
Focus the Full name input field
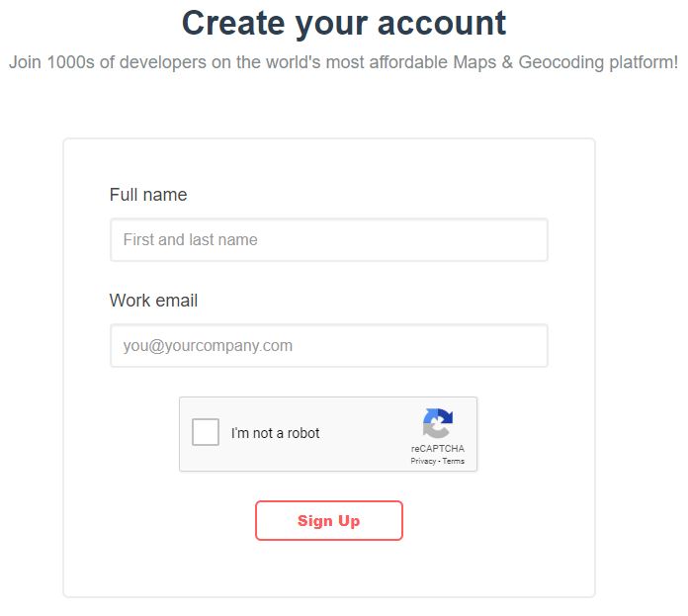[x=328, y=240]
